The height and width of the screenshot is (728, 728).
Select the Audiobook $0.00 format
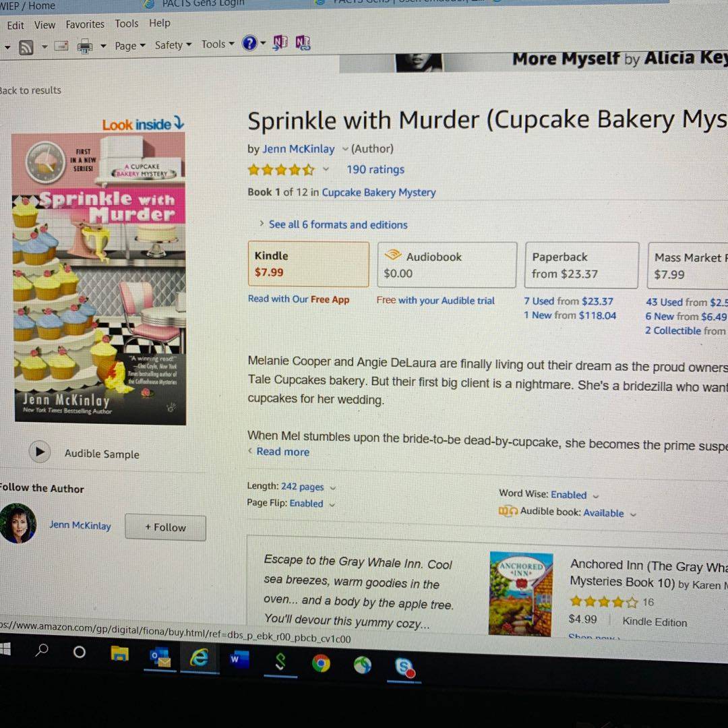pyautogui.click(x=447, y=265)
